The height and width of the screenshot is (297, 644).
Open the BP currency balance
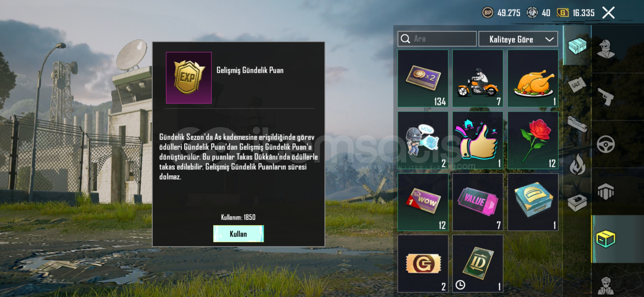pos(501,13)
